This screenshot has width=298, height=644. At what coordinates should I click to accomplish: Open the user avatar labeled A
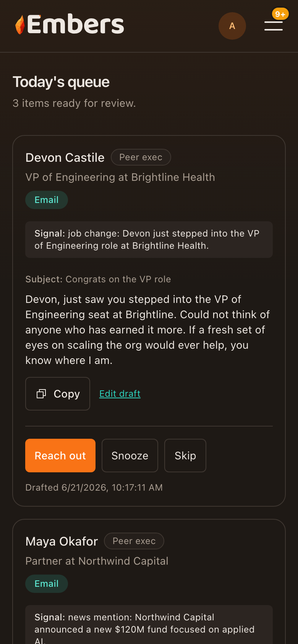coord(232,26)
